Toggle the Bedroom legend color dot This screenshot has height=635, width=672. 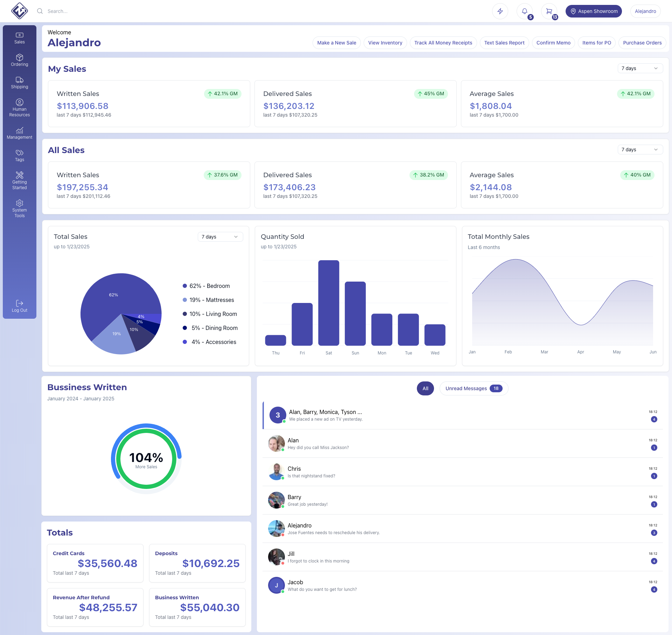[185, 286]
